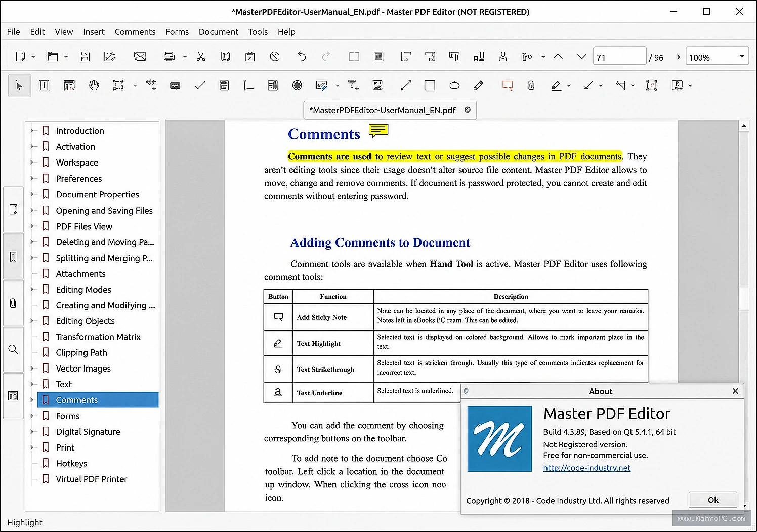This screenshot has height=532, width=757.
Task: Click the vertical scrollbar up arrow
Action: click(x=744, y=125)
